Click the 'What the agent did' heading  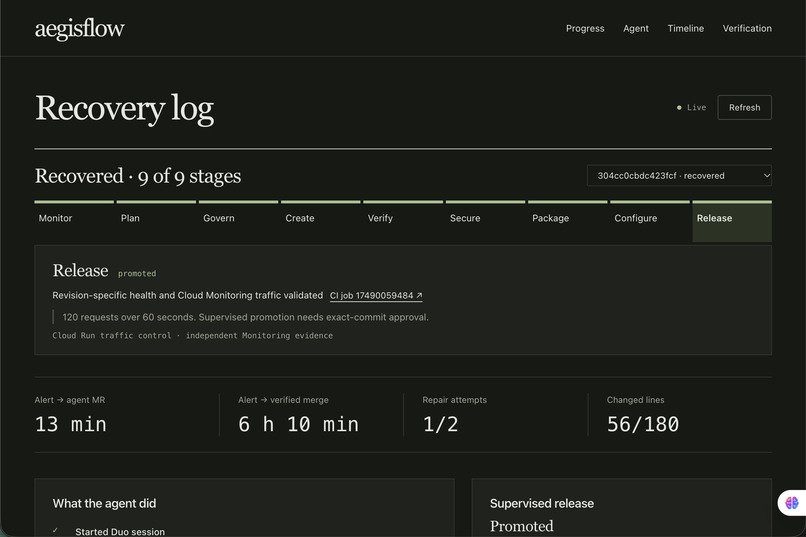tap(104, 504)
